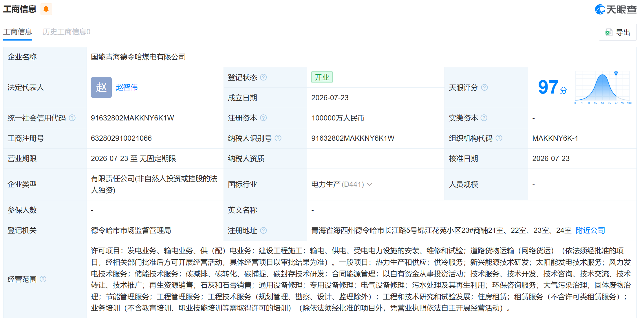Click help icon next to 经营范围

click(43, 279)
